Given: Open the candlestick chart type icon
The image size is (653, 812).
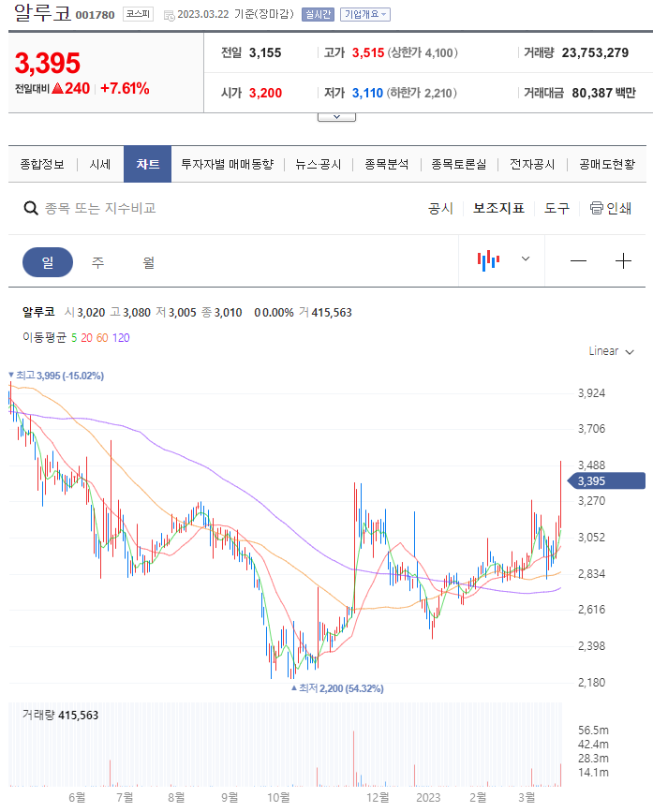Looking at the screenshot, I should (x=488, y=260).
